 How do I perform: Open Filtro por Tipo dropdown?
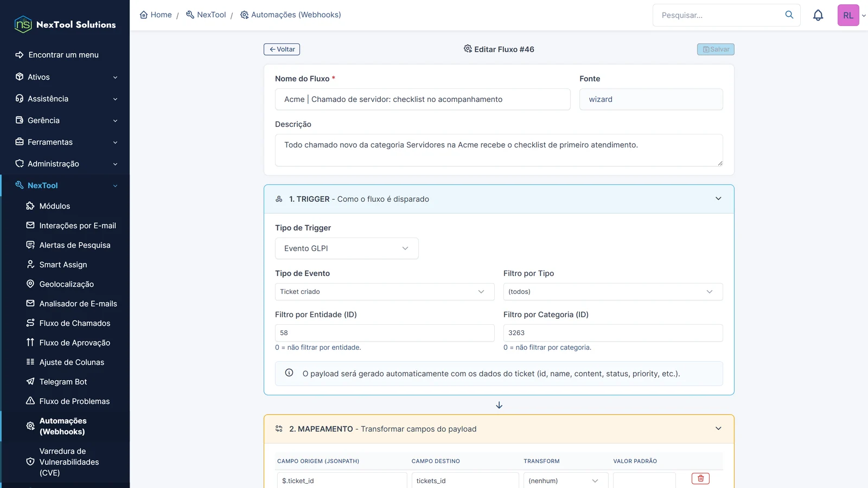[x=613, y=292]
